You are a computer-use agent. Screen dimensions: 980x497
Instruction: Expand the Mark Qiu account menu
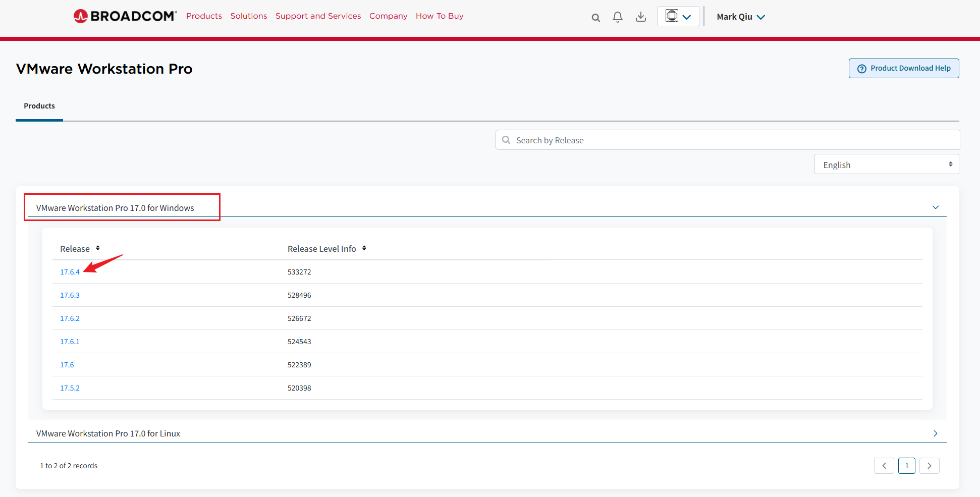(x=741, y=17)
